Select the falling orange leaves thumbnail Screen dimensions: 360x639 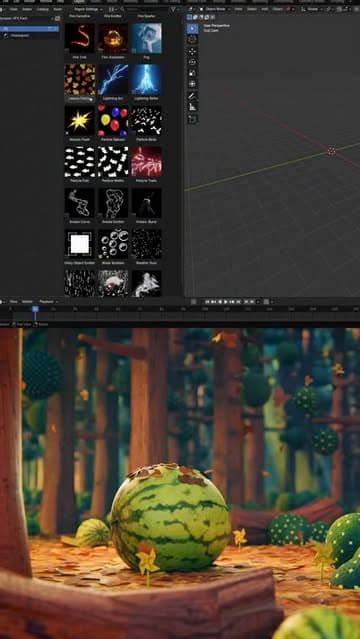[80, 79]
